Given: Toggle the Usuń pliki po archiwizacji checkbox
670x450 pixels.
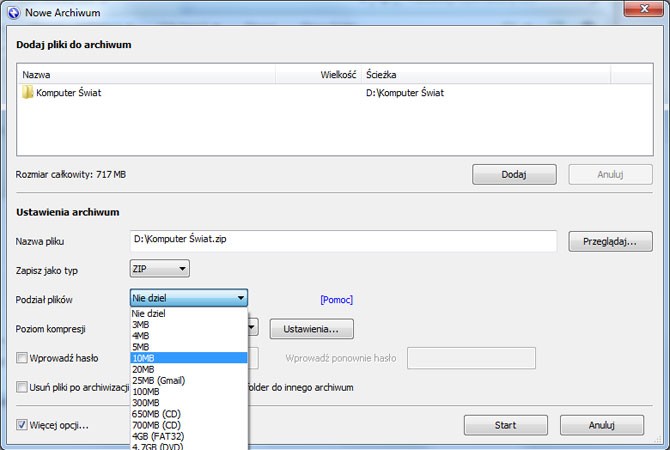Looking at the screenshot, I should click(x=22, y=388).
